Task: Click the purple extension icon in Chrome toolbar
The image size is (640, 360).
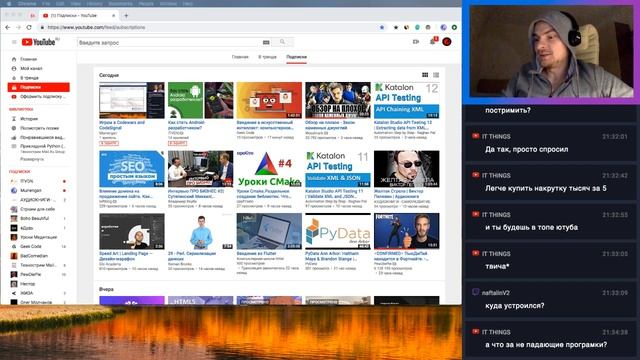Action: point(444,27)
